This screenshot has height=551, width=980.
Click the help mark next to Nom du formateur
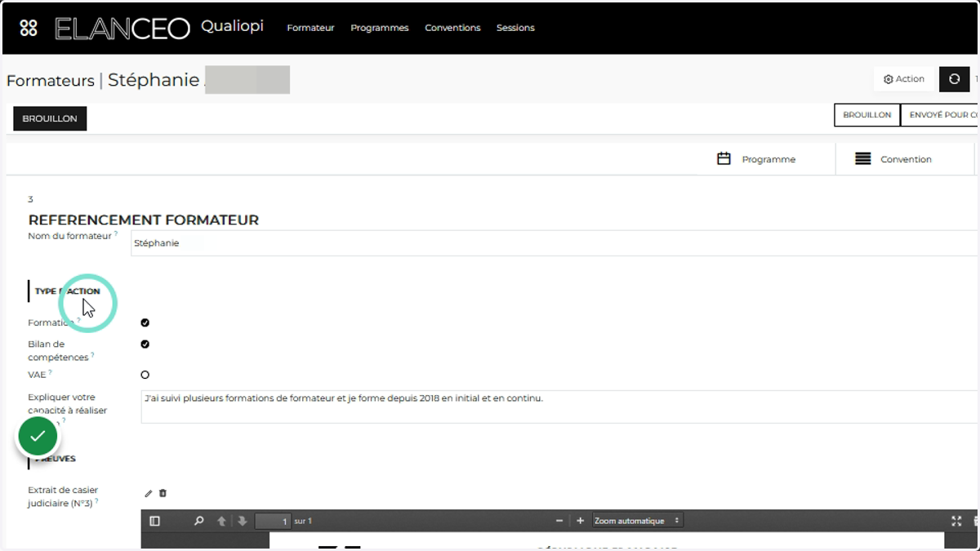click(x=116, y=233)
